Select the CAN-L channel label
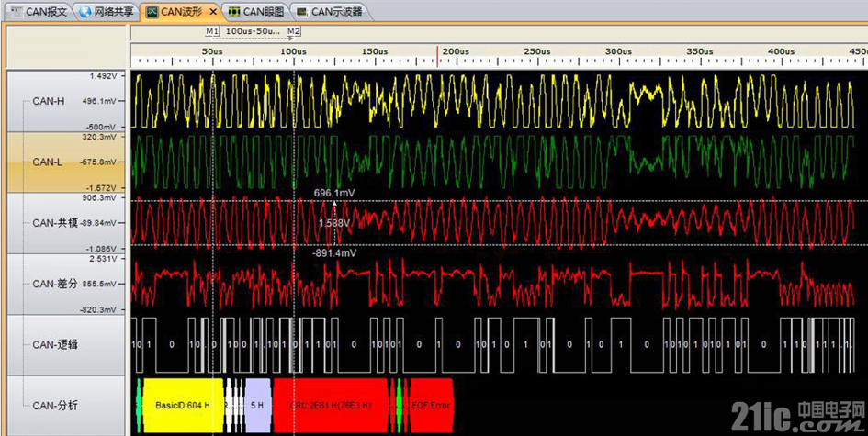This screenshot has height=436, width=868. pyautogui.click(x=48, y=162)
